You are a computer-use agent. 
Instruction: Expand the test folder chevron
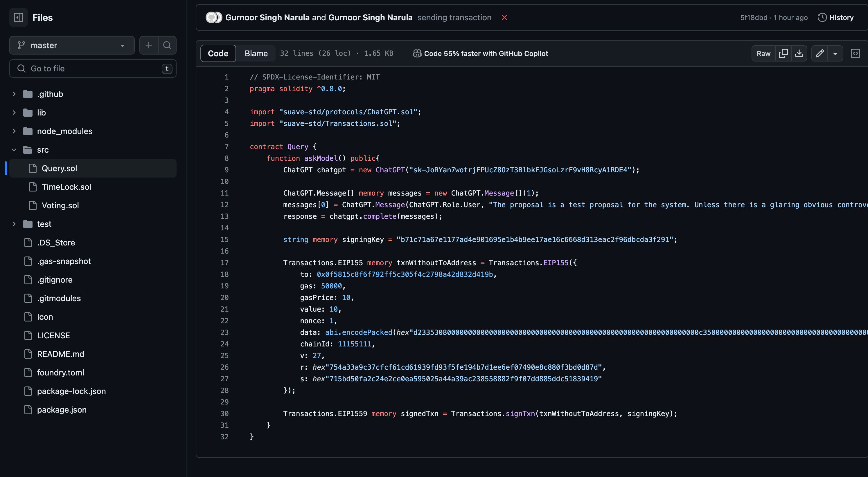click(x=14, y=224)
